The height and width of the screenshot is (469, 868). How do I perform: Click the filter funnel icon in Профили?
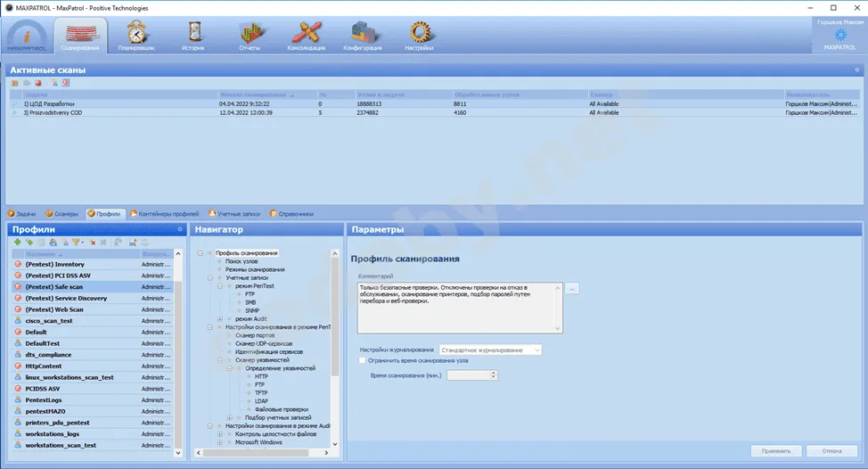pos(77,243)
